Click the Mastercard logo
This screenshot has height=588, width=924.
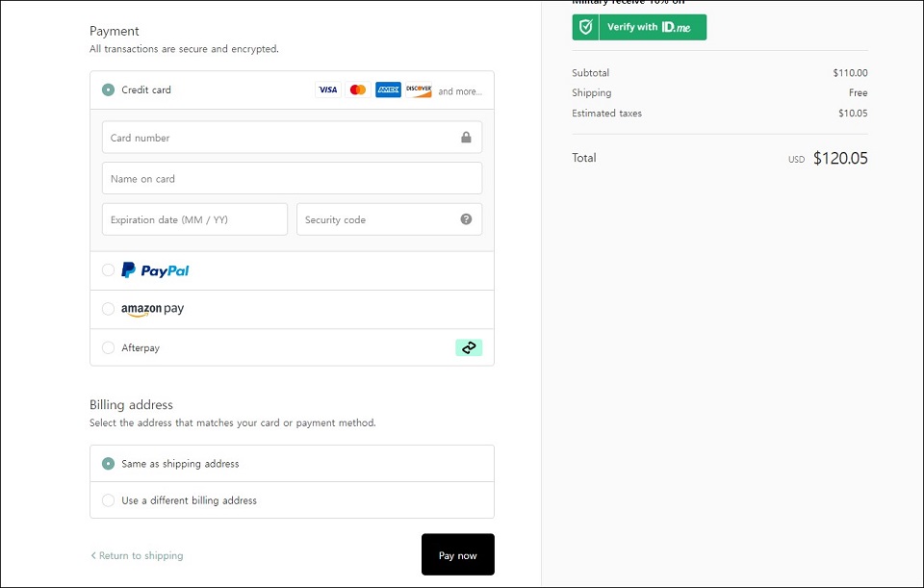(x=358, y=89)
